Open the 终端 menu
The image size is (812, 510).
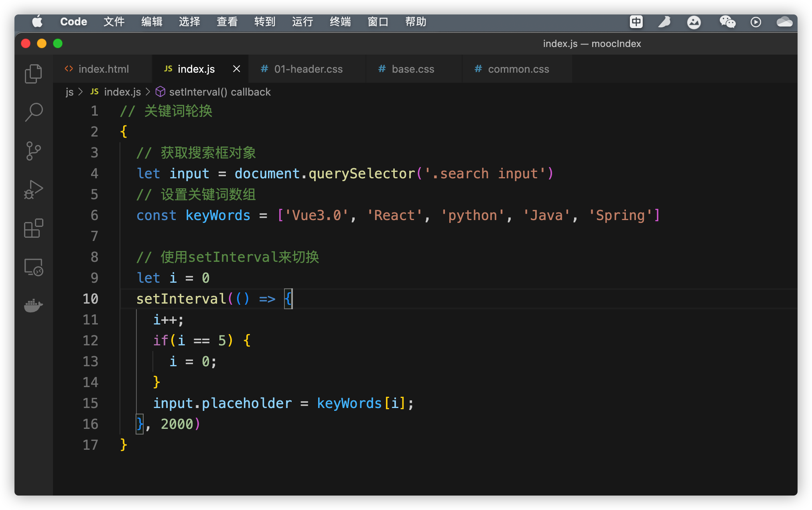tap(340, 22)
